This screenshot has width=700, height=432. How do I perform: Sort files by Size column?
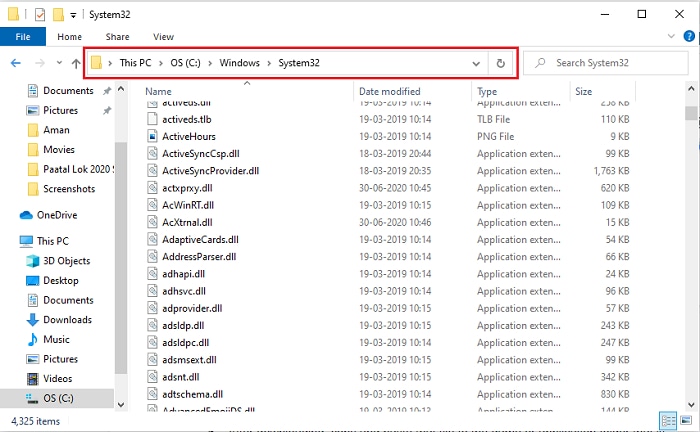click(583, 91)
